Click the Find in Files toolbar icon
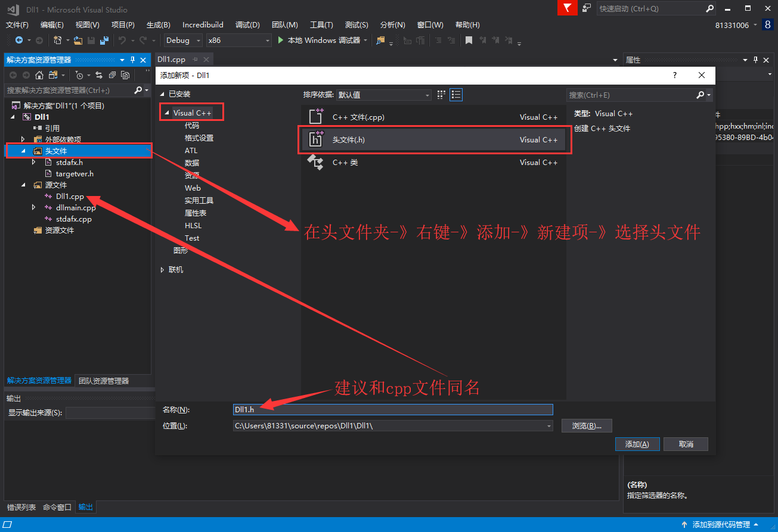Image resolution: width=778 pixels, height=532 pixels. tap(381, 41)
